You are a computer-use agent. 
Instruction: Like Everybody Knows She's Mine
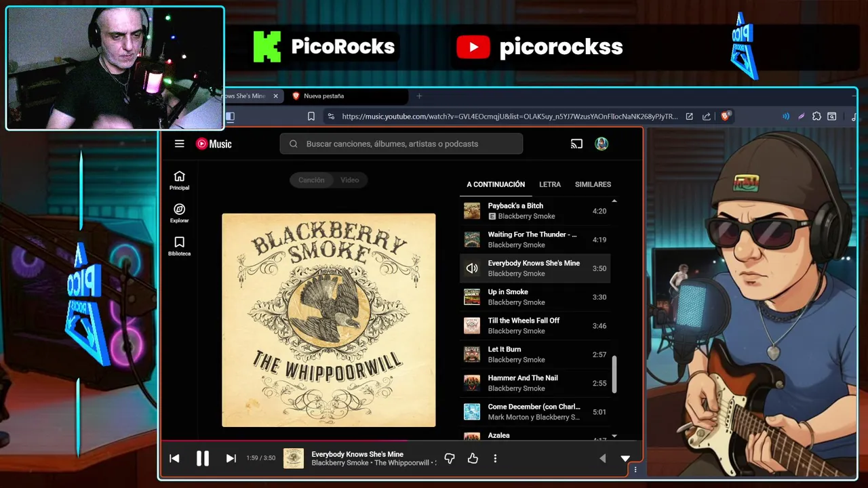473,459
